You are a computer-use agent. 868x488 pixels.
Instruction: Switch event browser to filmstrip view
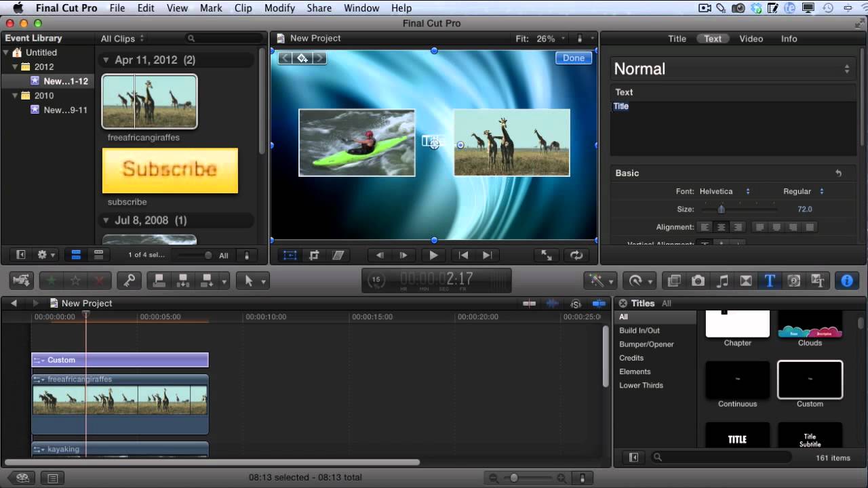pyautogui.click(x=76, y=255)
